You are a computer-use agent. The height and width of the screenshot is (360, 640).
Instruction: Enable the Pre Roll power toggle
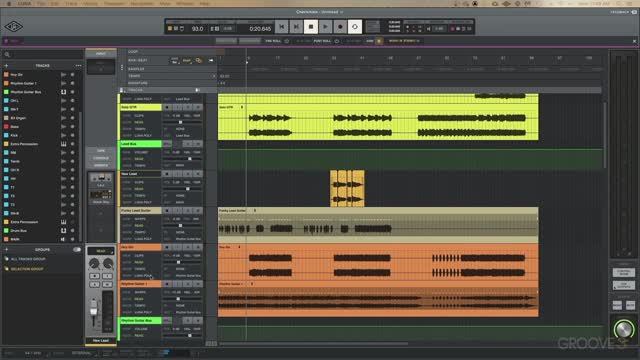pos(287,41)
